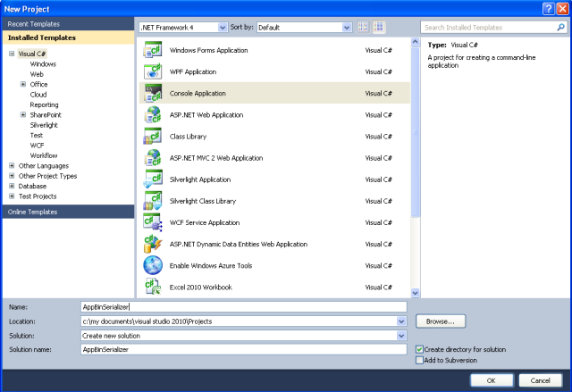
Task: Expand the Other Languages tree node
Action: coord(12,165)
